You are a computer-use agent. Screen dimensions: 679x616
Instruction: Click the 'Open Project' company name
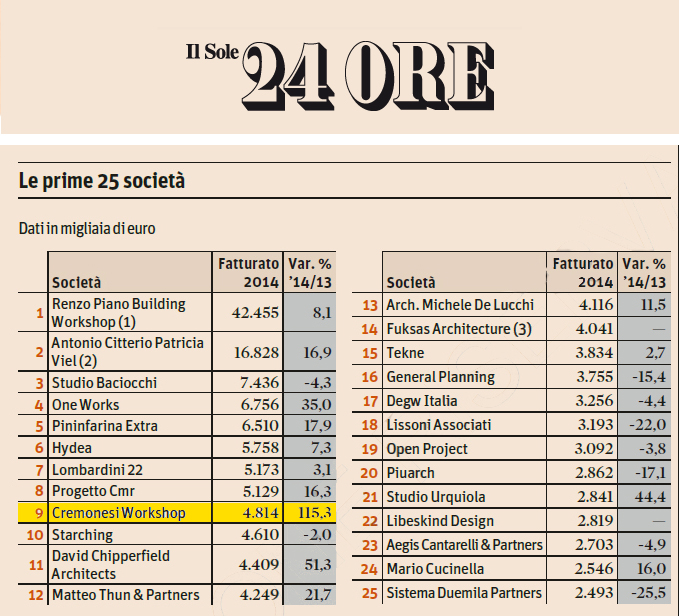click(427, 449)
